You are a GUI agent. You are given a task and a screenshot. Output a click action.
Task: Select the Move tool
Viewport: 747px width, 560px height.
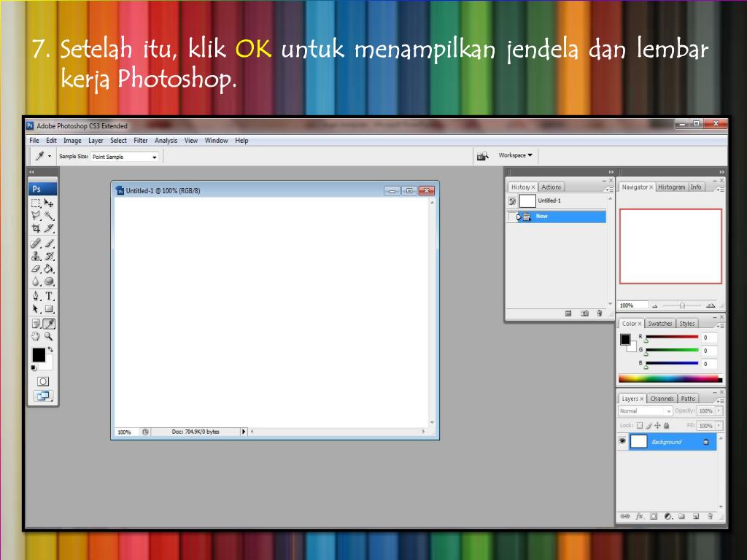(49, 203)
